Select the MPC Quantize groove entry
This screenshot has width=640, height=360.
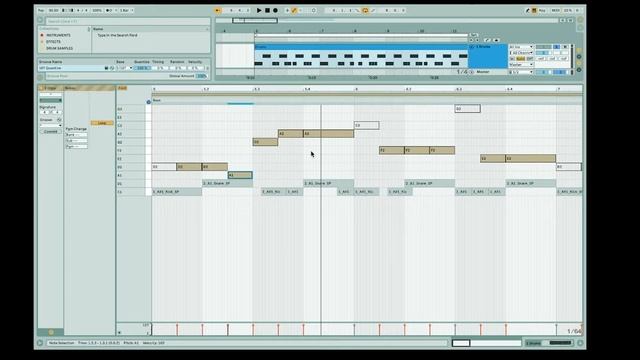pyautogui.click(x=50, y=68)
